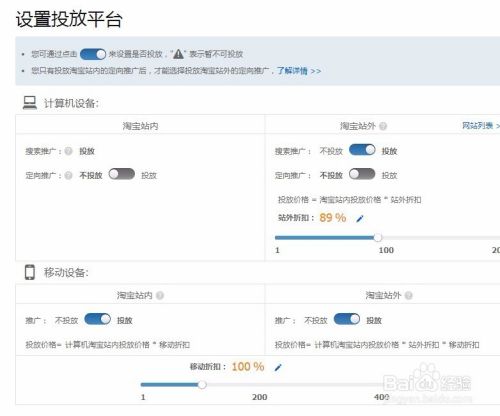This screenshot has width=500, height=416.
Task: Enable 定向推广 under desktop 淘宝站外
Action: tap(362, 174)
